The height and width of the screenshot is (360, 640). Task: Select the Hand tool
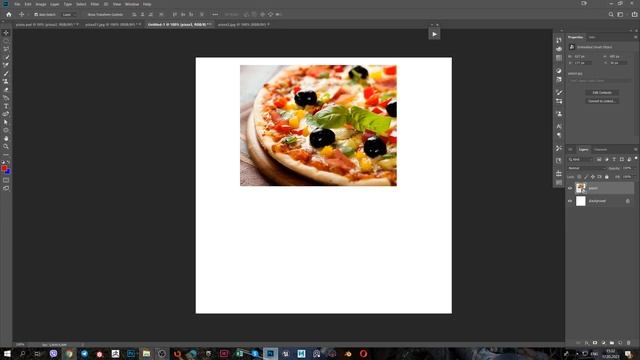[6, 139]
